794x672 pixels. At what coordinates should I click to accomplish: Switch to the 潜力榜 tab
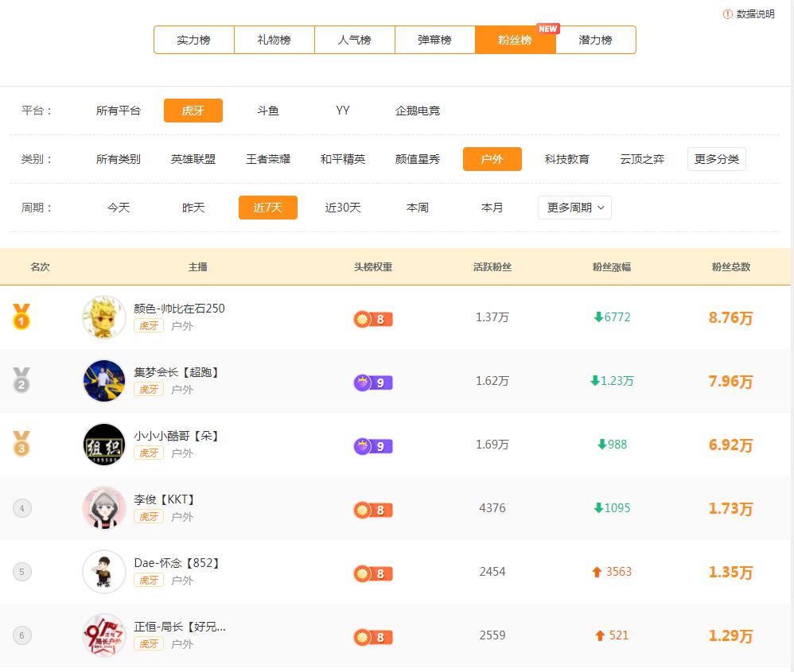click(595, 40)
